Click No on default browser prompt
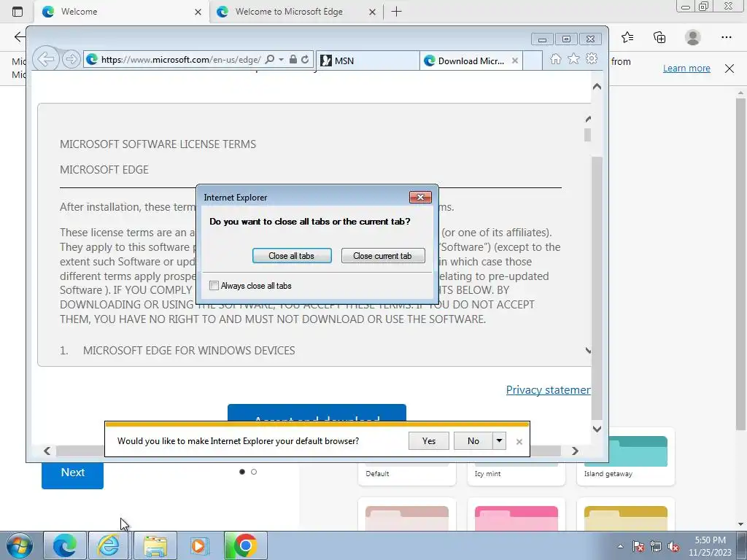This screenshot has width=747, height=560. coord(473,441)
